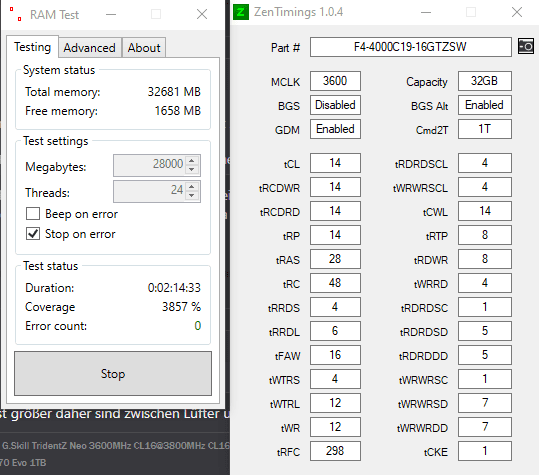The height and width of the screenshot is (475, 539).
Task: Click the green Error count value 0
Action: point(197,325)
